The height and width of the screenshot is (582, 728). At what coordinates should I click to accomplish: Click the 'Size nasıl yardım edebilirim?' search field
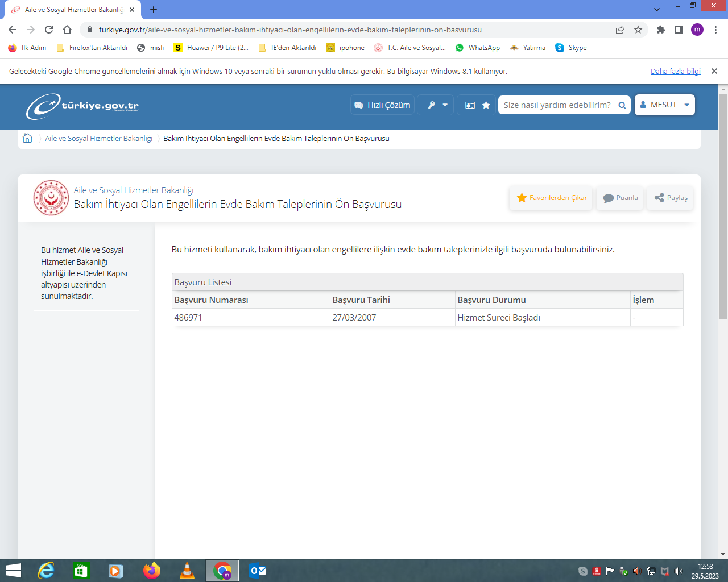557,105
